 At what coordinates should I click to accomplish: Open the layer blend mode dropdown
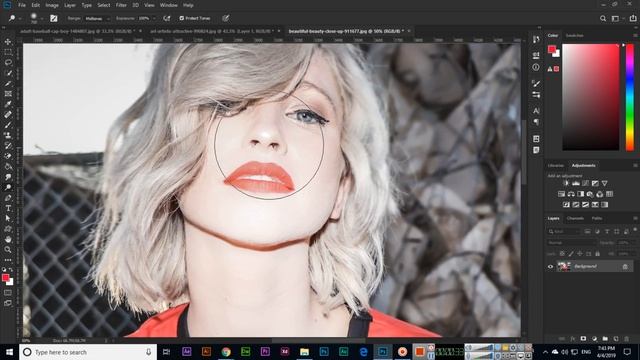click(x=572, y=242)
